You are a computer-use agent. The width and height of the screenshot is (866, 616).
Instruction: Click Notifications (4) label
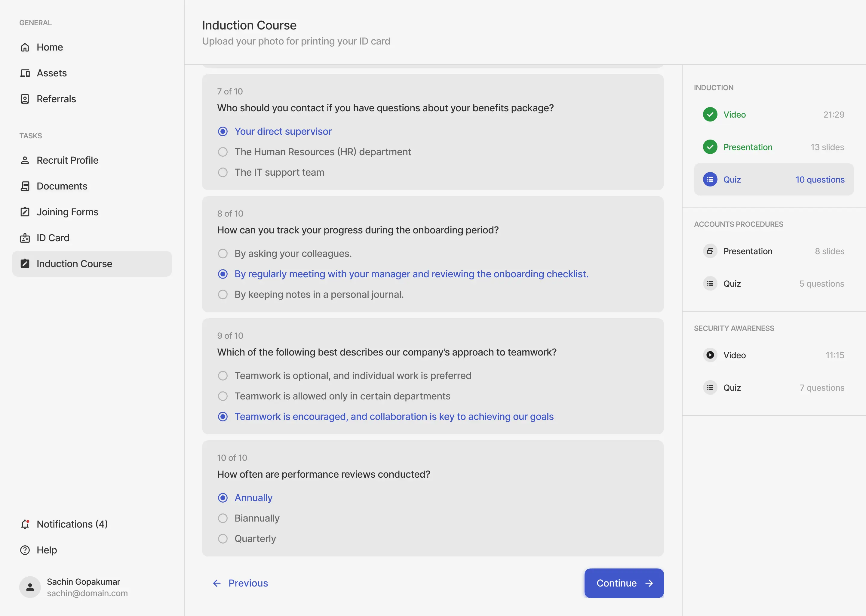(72, 524)
